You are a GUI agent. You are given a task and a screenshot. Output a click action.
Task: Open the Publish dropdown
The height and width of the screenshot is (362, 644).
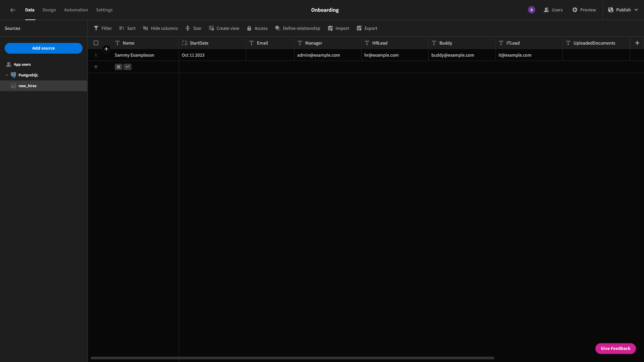(x=623, y=10)
